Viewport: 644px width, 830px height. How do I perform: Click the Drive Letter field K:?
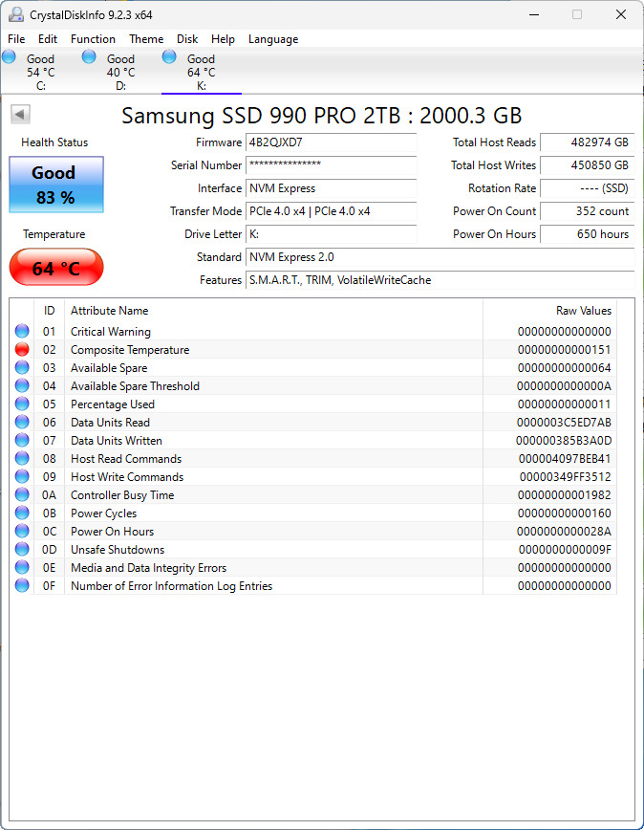pos(331,234)
